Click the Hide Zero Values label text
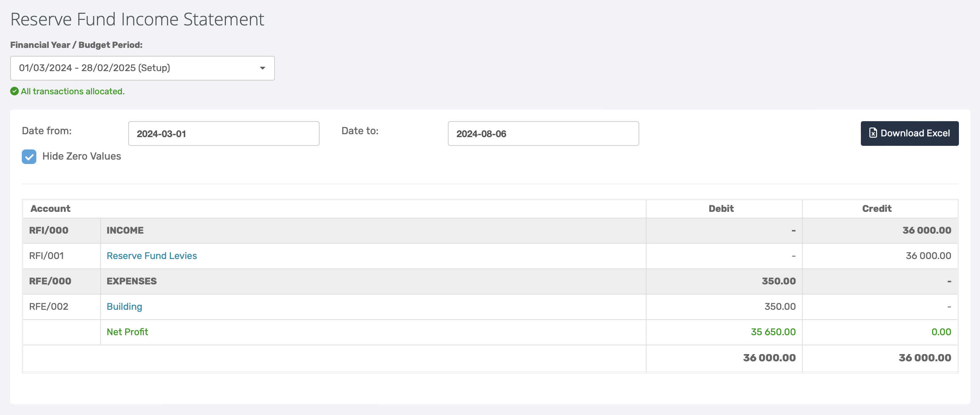The height and width of the screenshot is (415, 980). point(81,156)
